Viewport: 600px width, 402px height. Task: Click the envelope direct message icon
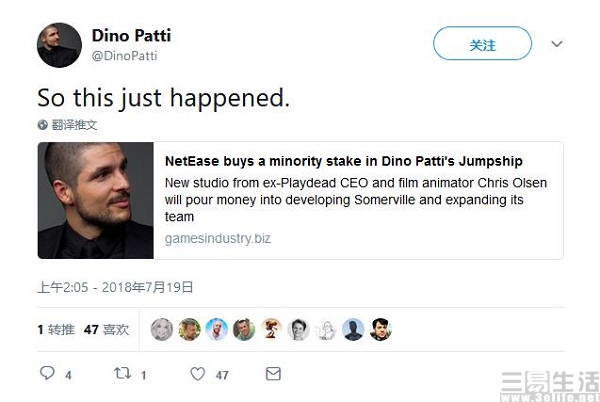(x=272, y=374)
